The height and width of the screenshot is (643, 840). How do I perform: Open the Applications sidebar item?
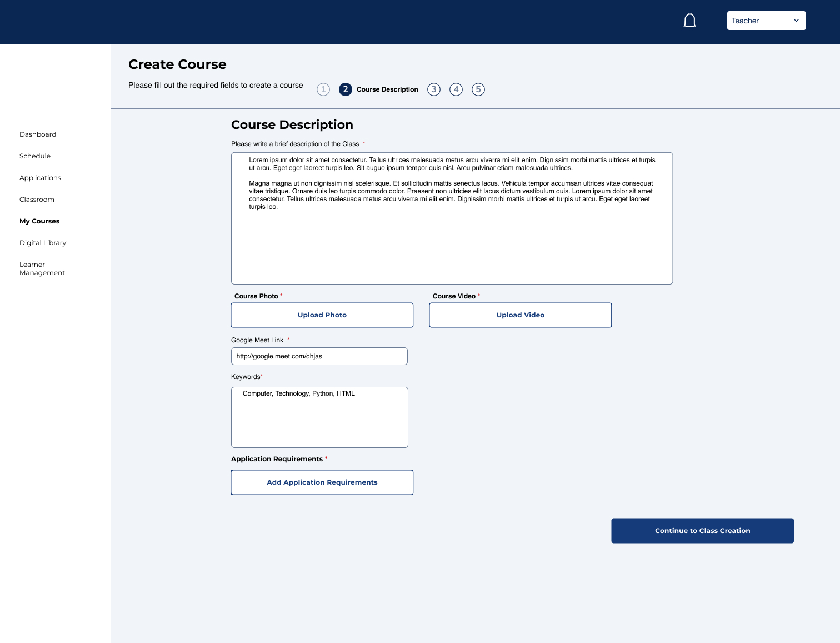[40, 178]
